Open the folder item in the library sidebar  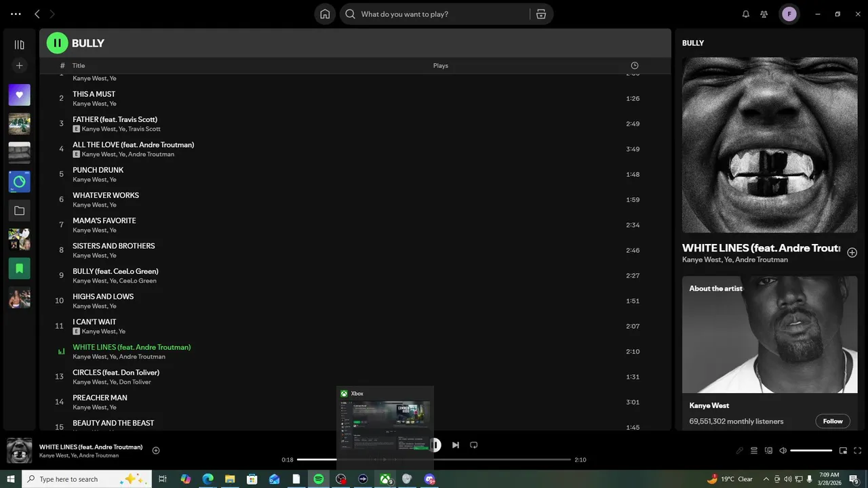[x=19, y=211]
